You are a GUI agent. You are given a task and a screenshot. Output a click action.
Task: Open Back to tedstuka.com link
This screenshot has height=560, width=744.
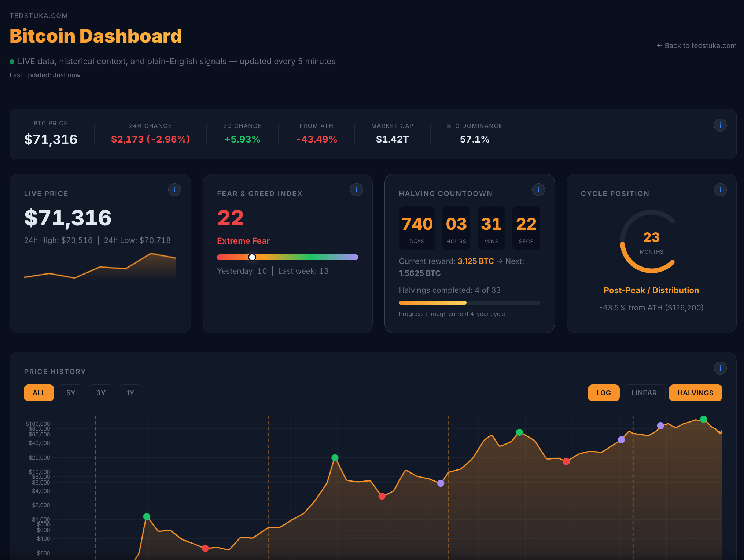point(696,45)
